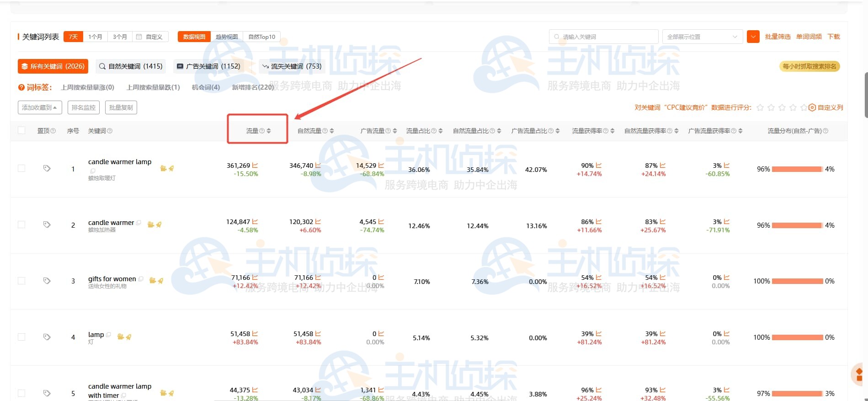Screen dimensions: 868x401
Task: Click the pin tag icon for candle warmer row
Action: [x=47, y=225]
